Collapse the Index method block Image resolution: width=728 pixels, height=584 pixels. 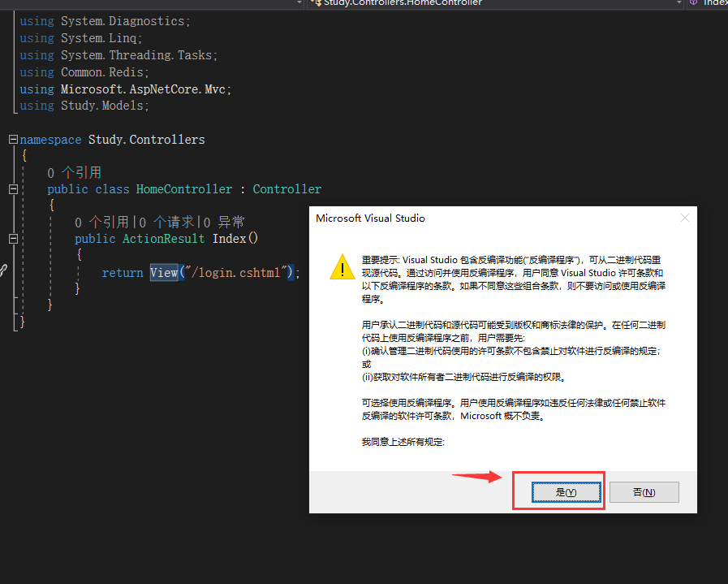(14, 238)
